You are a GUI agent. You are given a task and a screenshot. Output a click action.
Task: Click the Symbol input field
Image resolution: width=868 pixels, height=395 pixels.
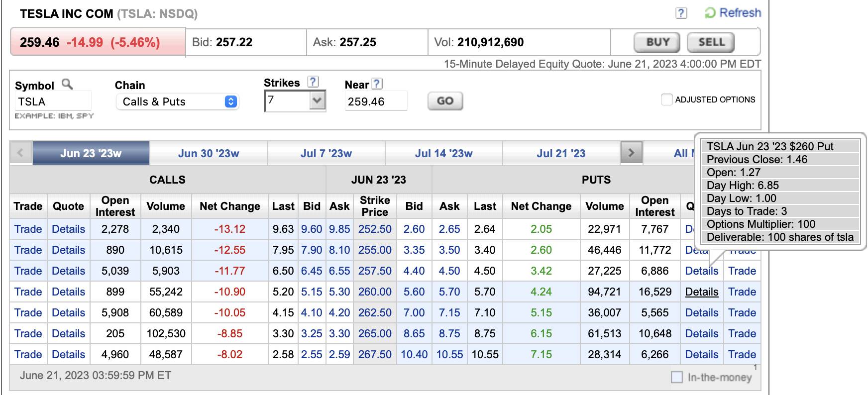53,101
